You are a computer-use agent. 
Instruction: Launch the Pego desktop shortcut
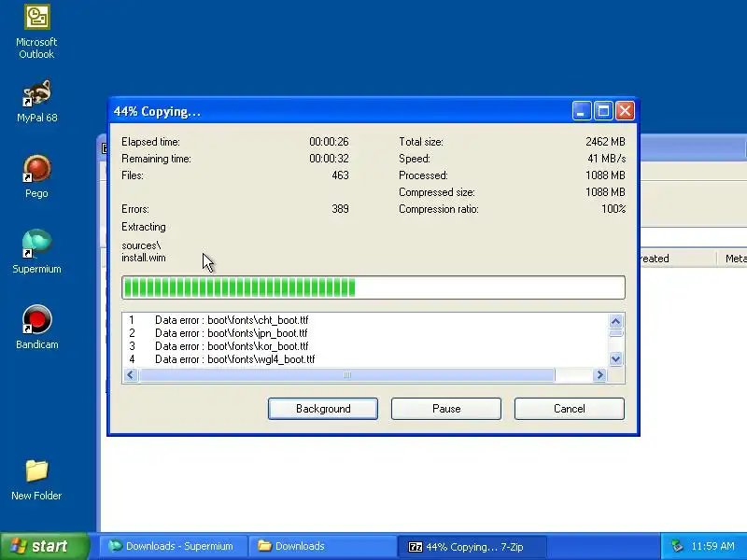(x=36, y=176)
